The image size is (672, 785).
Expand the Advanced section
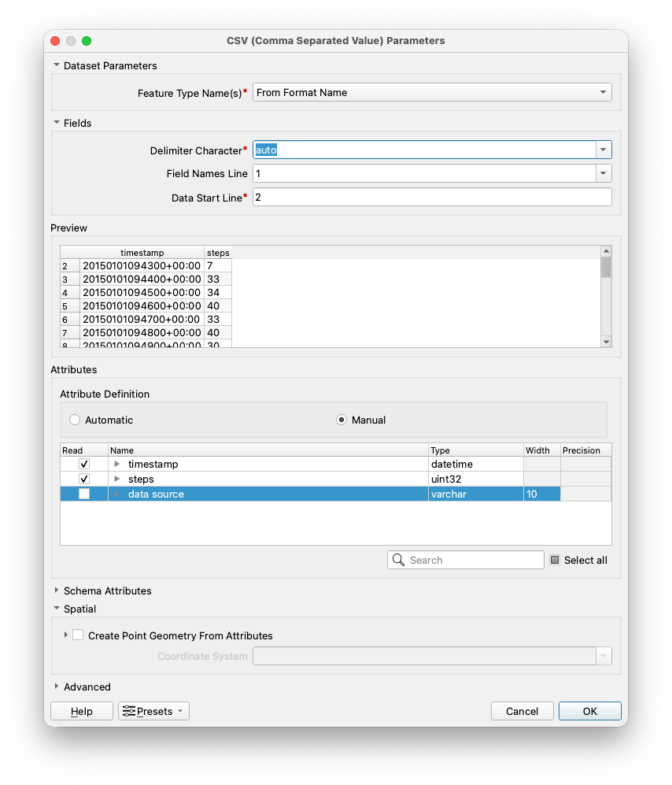pyautogui.click(x=57, y=687)
